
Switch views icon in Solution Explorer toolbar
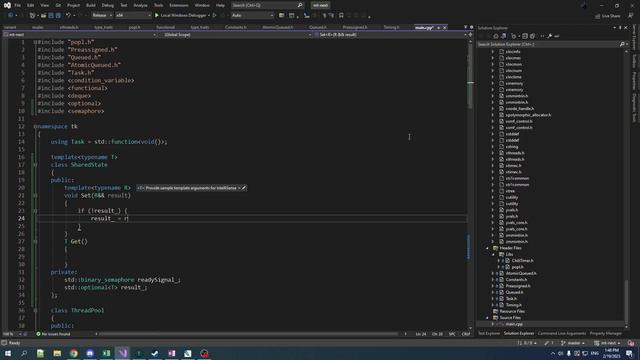[x=504, y=36]
